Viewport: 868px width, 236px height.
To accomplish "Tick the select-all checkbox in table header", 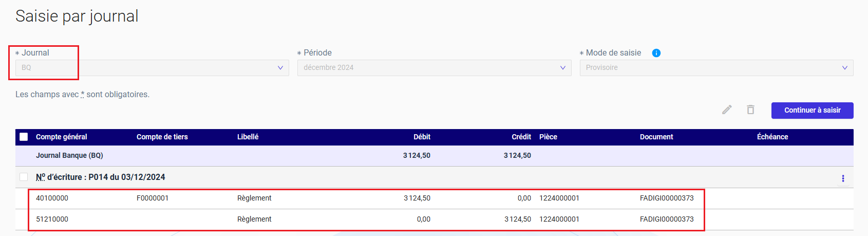I will (x=24, y=137).
